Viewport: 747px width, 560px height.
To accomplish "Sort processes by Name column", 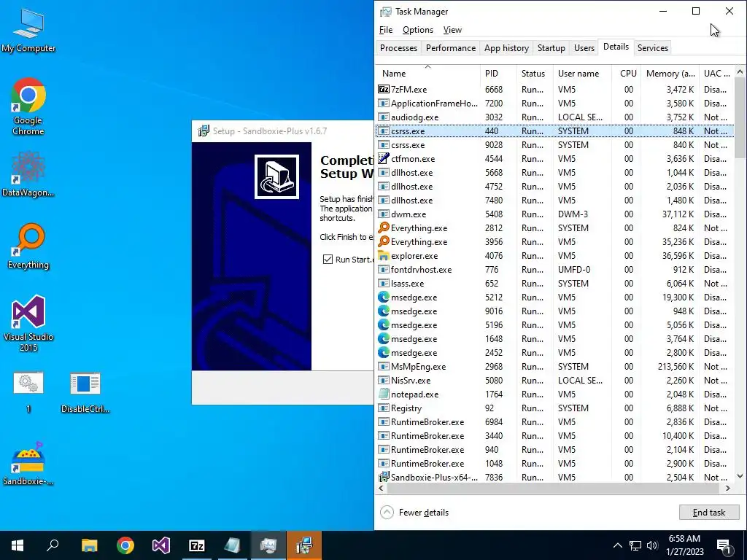I will tap(427, 74).
